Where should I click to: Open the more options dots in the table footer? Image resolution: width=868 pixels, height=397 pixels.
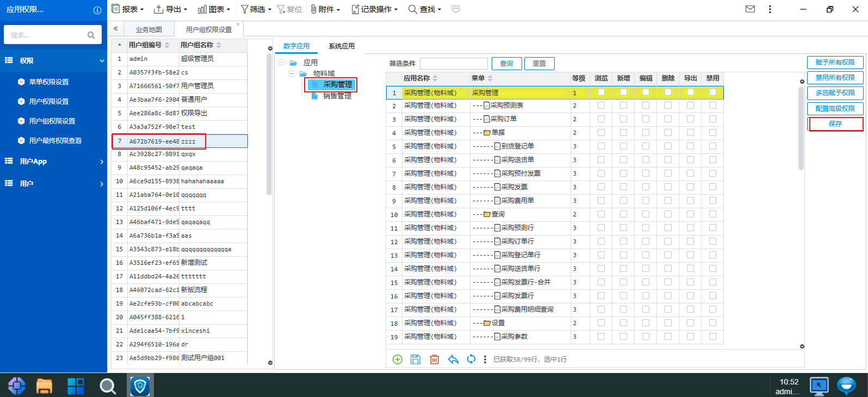(x=485, y=359)
